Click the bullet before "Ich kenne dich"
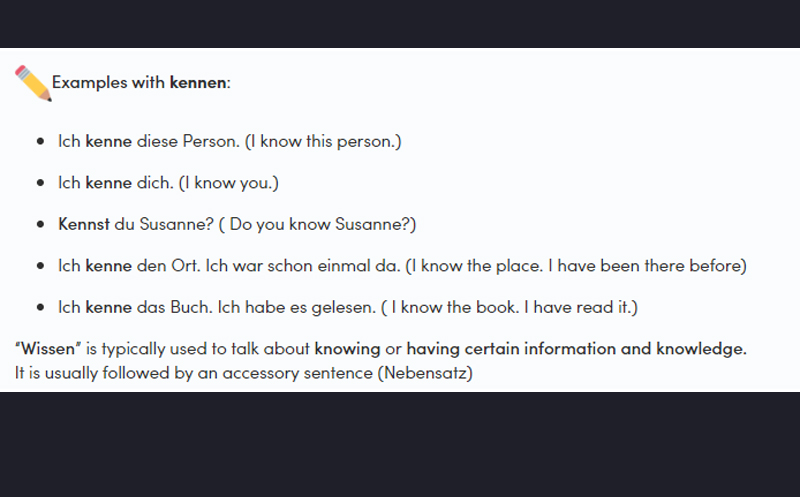 coord(41,183)
